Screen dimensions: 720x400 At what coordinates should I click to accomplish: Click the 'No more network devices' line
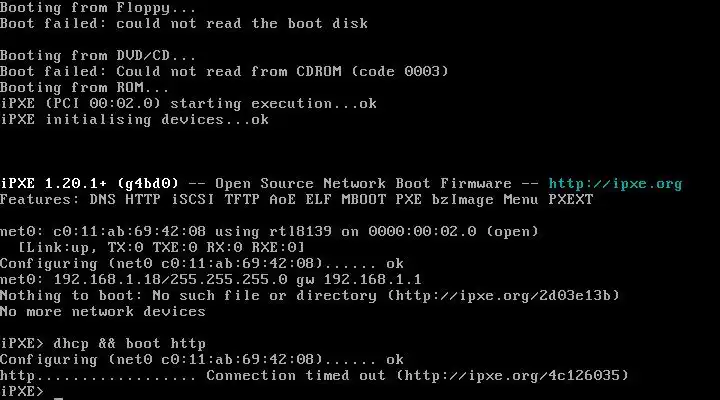coord(103,312)
